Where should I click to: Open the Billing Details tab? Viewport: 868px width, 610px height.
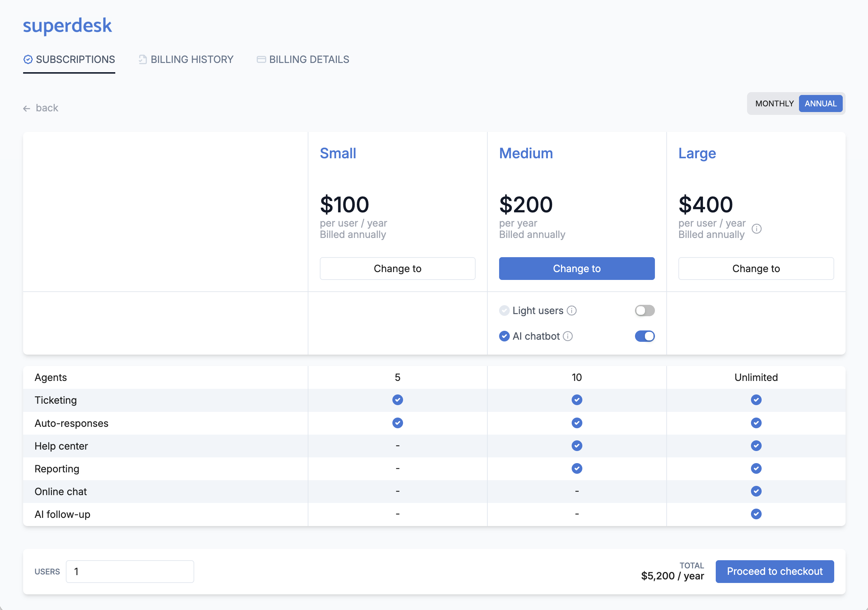pos(303,60)
